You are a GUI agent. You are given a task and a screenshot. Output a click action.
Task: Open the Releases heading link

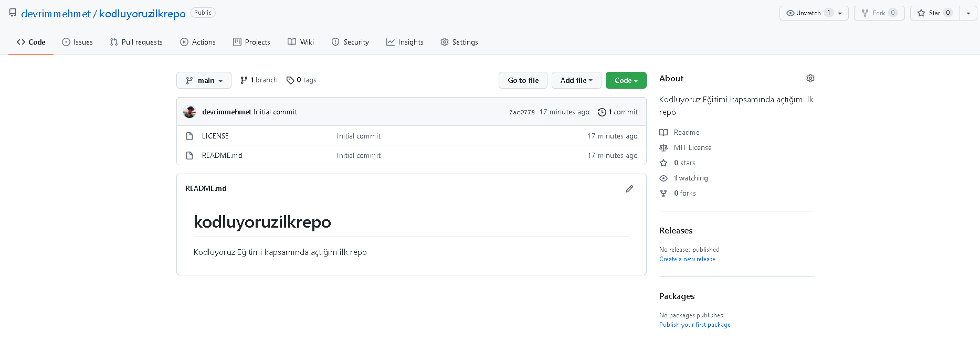[x=676, y=230]
